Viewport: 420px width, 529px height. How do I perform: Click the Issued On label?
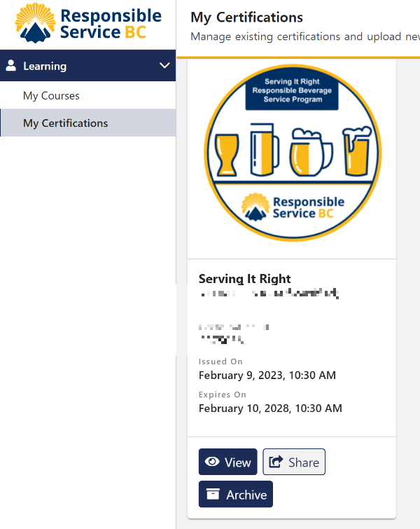[220, 362]
